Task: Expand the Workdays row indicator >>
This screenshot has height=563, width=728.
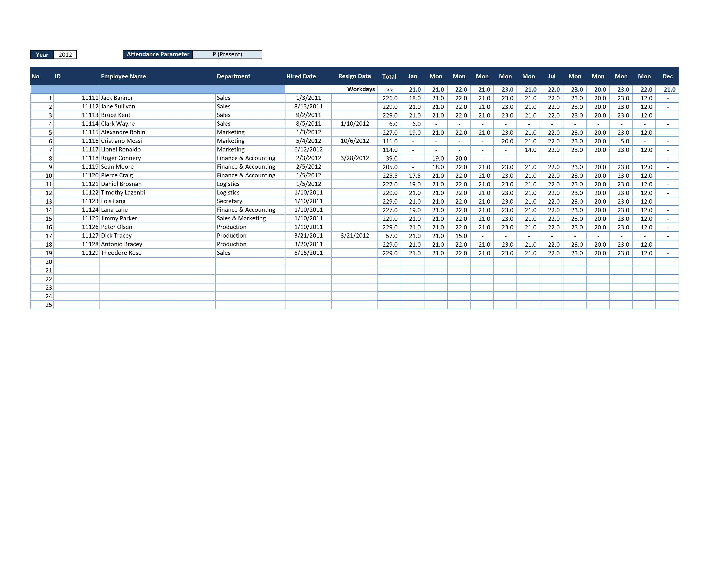Action: coord(390,89)
